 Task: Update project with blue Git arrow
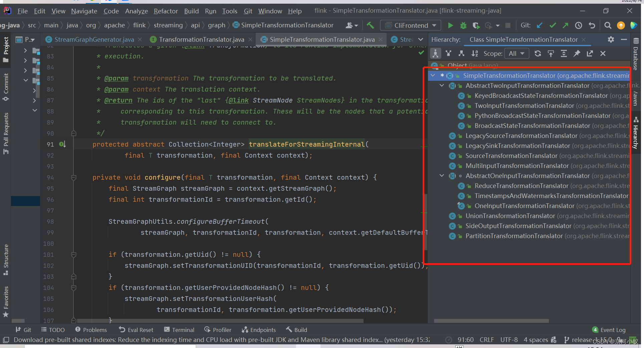point(540,25)
